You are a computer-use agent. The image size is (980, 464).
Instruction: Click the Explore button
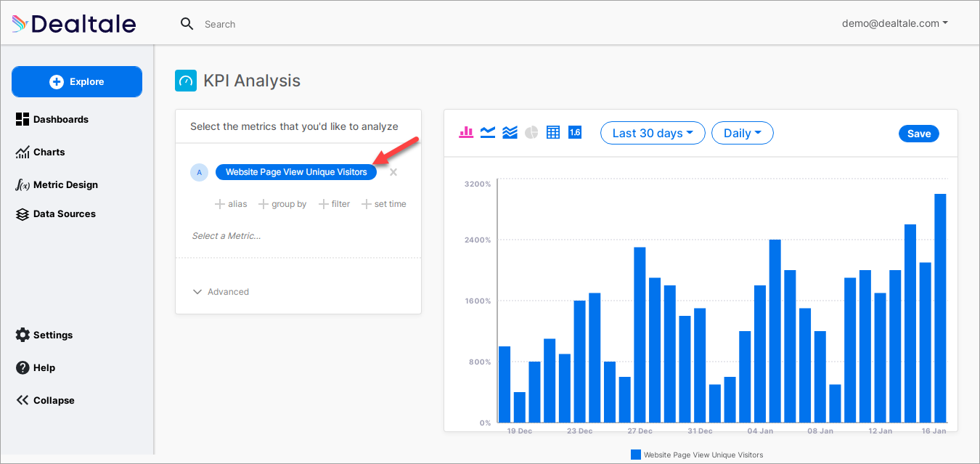(77, 82)
